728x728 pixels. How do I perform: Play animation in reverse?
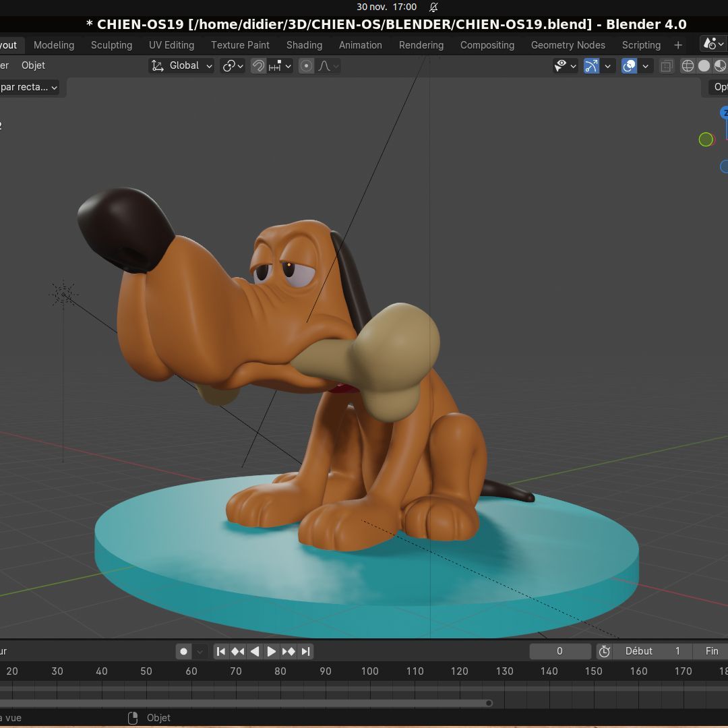pyautogui.click(x=254, y=651)
